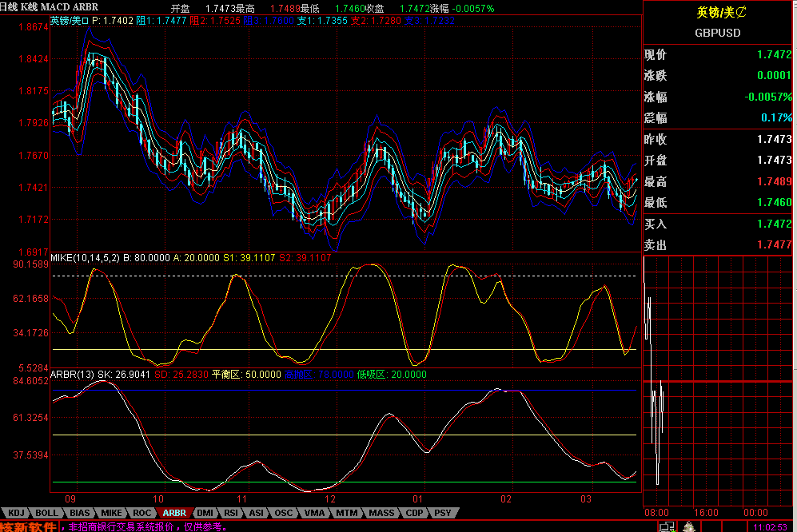Click the network connection status icon
Screen dimensions: 797x532
(x=665, y=526)
